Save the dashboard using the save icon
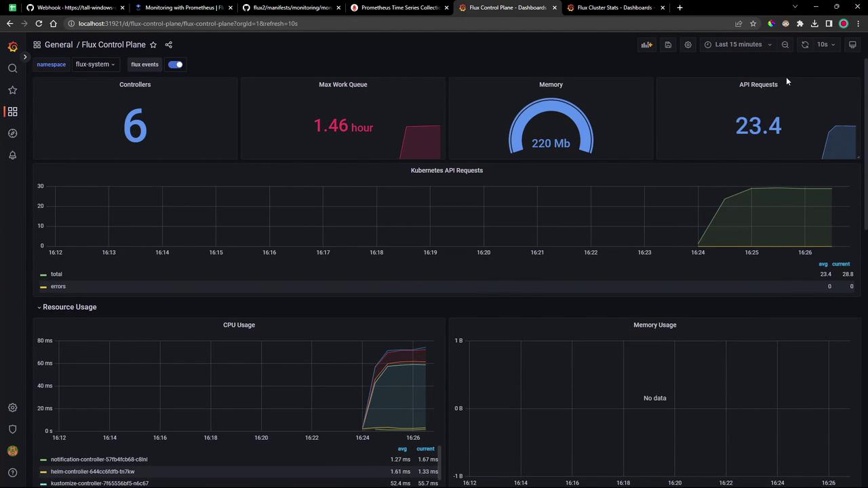The width and height of the screenshot is (868, 488). [x=668, y=45]
